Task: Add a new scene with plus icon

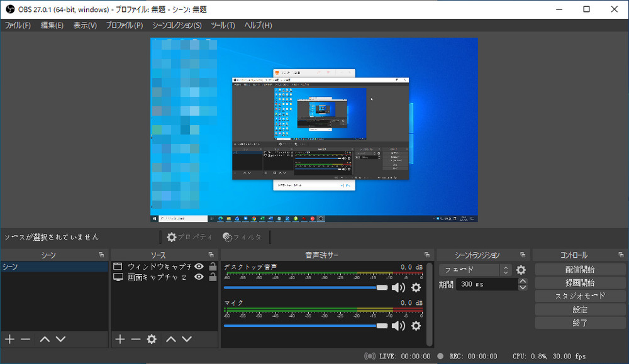Action: point(9,339)
